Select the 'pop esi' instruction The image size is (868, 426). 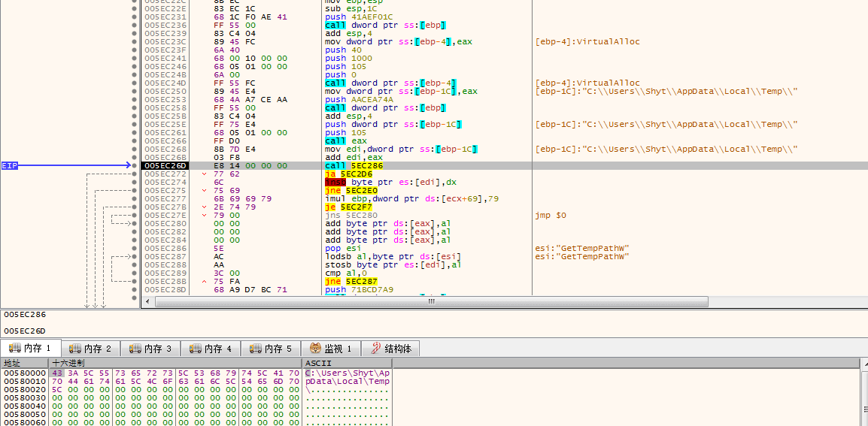[x=343, y=249]
